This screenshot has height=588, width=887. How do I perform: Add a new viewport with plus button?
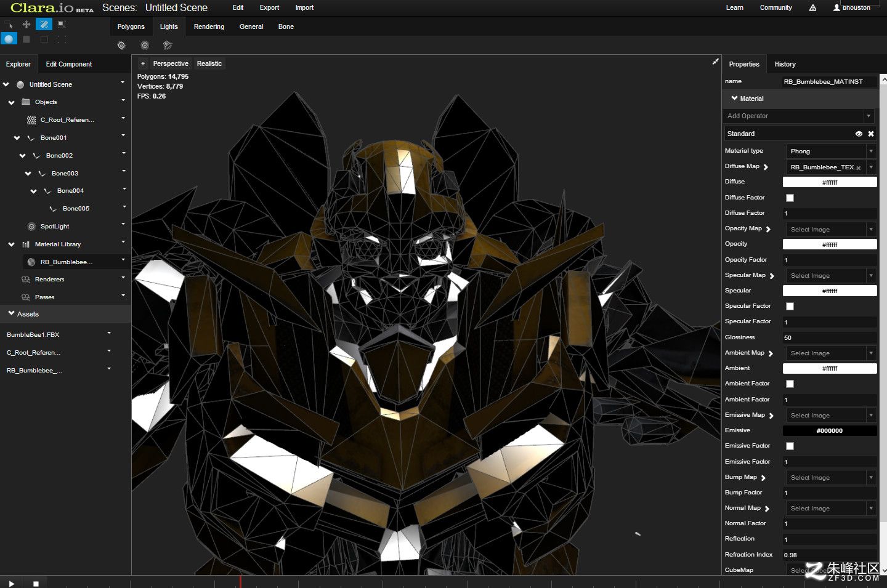pos(143,63)
